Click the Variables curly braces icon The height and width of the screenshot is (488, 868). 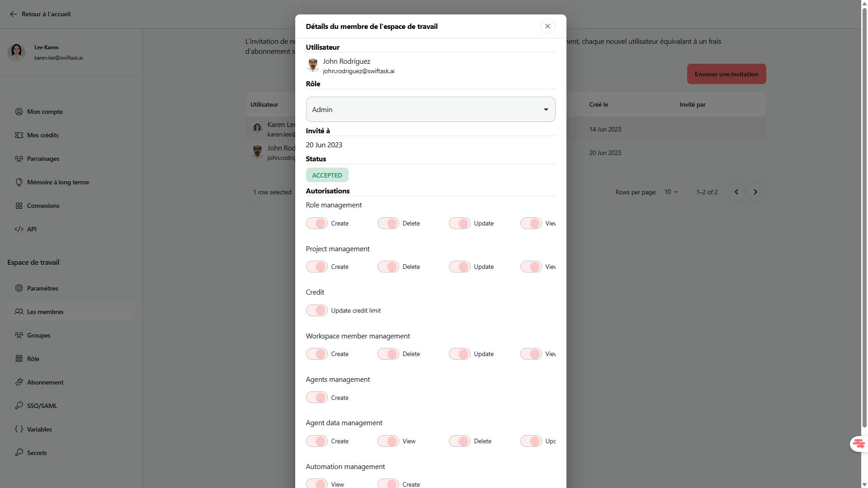(x=19, y=429)
